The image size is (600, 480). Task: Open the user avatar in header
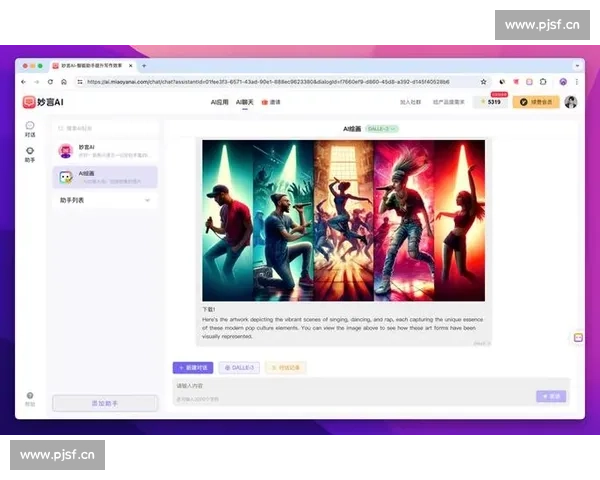[571, 102]
